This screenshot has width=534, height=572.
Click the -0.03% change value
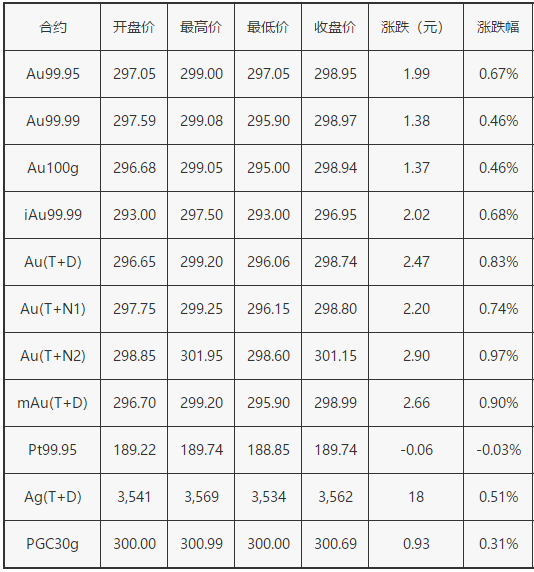[x=498, y=450]
